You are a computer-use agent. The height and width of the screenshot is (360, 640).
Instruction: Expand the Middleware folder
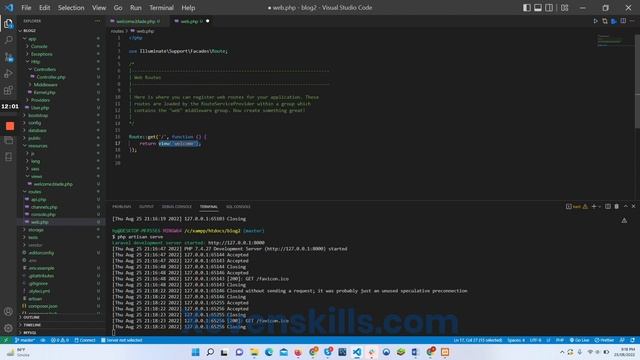tap(45, 84)
